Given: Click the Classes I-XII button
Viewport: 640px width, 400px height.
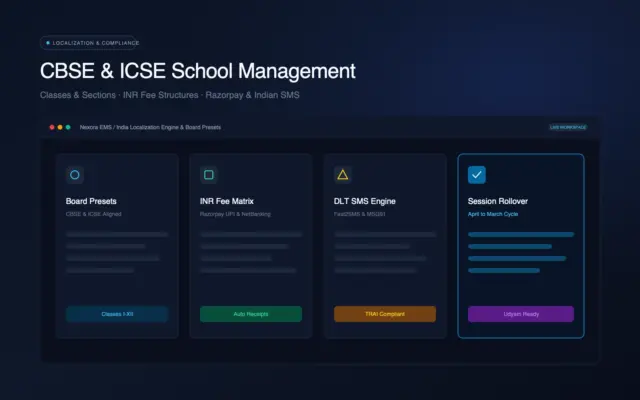Looking at the screenshot, I should [117, 314].
